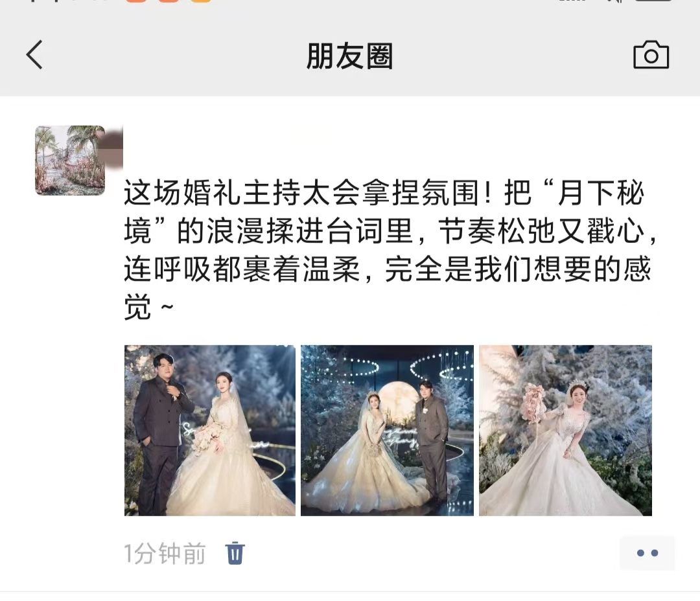The width and height of the screenshot is (700, 601).
Task: Go back using the left arrow
Action: tap(34, 55)
